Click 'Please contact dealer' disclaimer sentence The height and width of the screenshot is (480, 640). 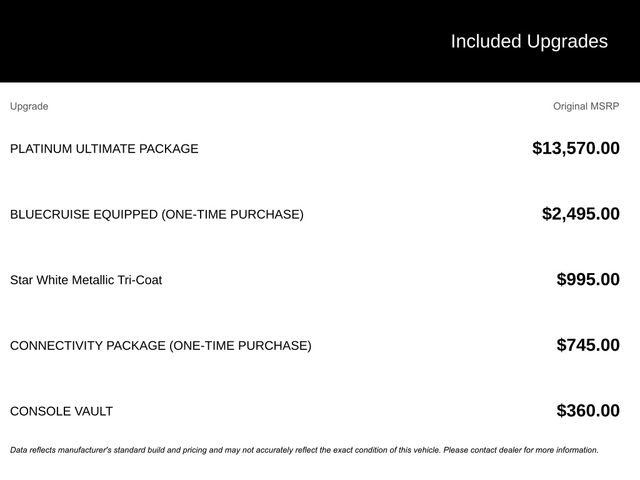tap(521, 450)
